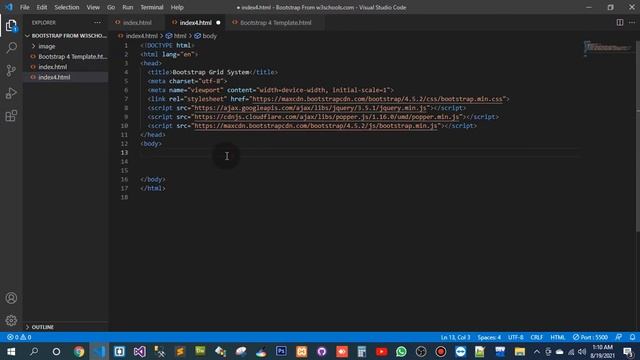The height and width of the screenshot is (360, 640).
Task: Click Live Server Port: 5500 indicator
Action: point(590,337)
